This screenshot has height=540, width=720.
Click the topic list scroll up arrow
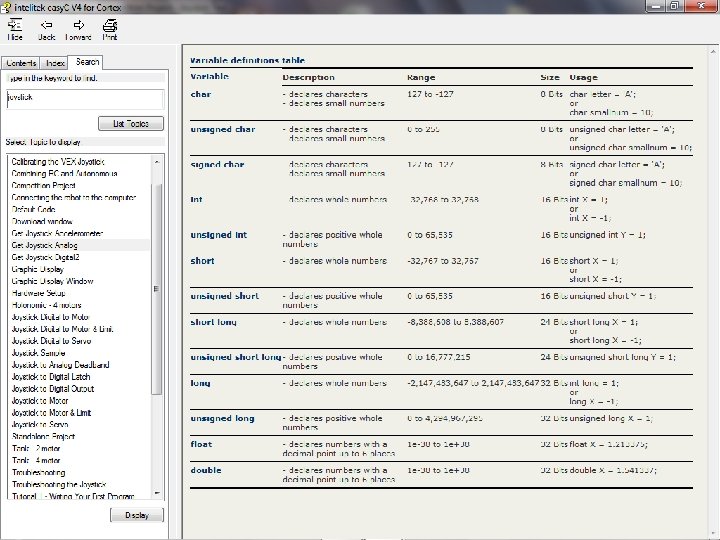pyautogui.click(x=157, y=162)
